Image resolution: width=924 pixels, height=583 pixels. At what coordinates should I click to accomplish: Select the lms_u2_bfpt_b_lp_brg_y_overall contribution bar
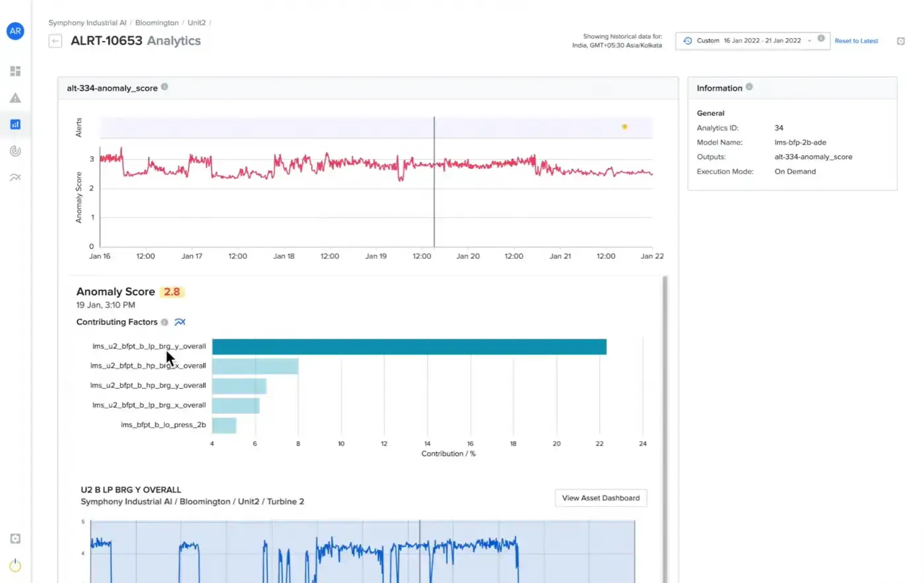click(409, 347)
